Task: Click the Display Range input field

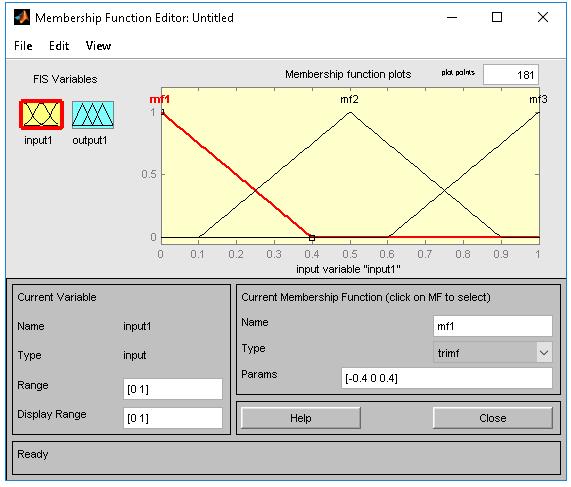Action: point(173,418)
